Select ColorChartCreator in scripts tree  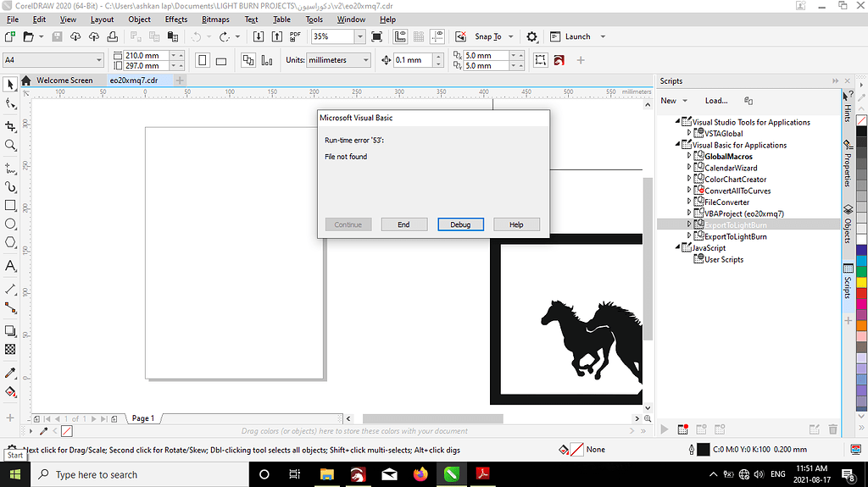pos(735,180)
